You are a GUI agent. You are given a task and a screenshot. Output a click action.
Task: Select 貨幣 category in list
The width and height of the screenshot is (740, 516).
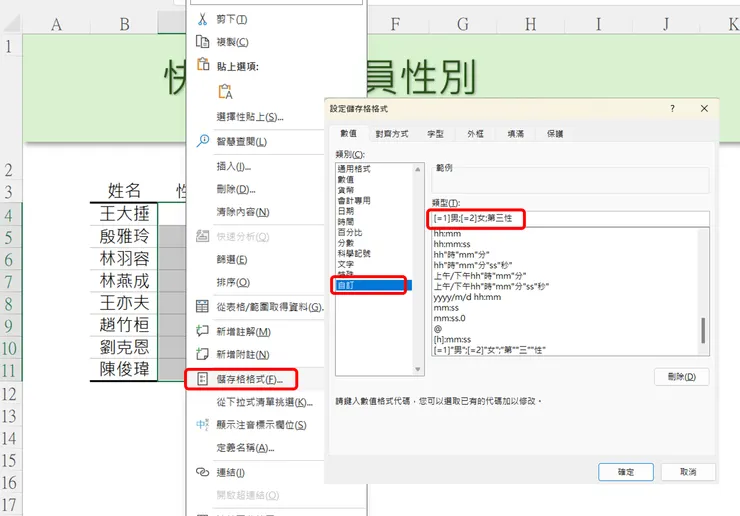(345, 190)
